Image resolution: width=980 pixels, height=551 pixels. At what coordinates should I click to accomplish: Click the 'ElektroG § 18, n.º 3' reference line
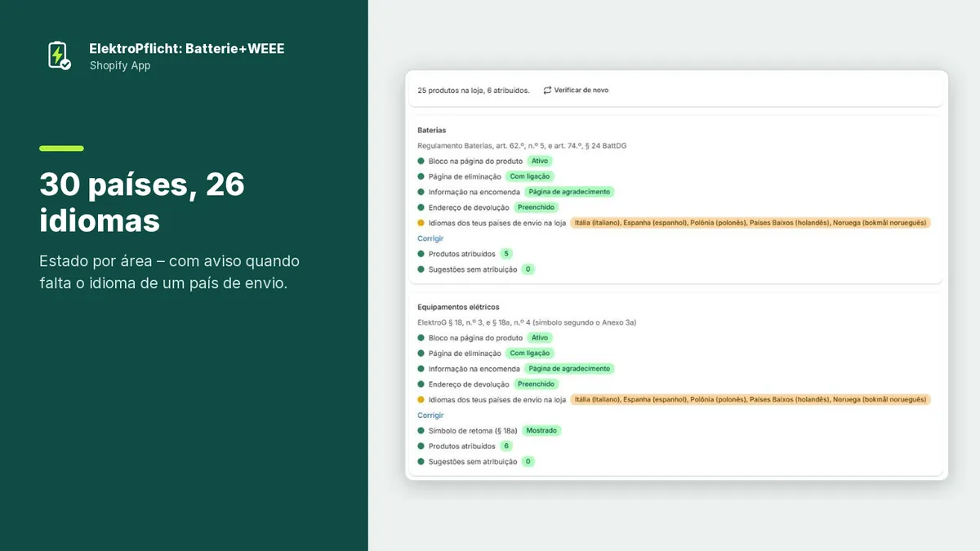point(527,322)
